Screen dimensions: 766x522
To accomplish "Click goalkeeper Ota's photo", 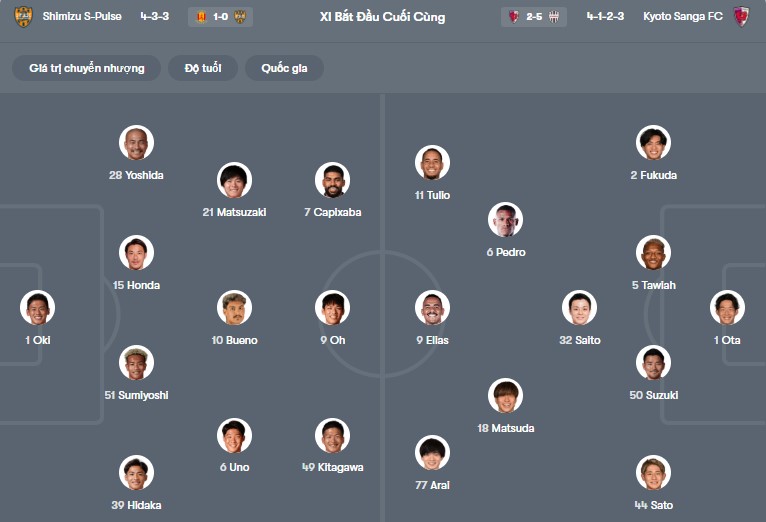I will coord(727,308).
